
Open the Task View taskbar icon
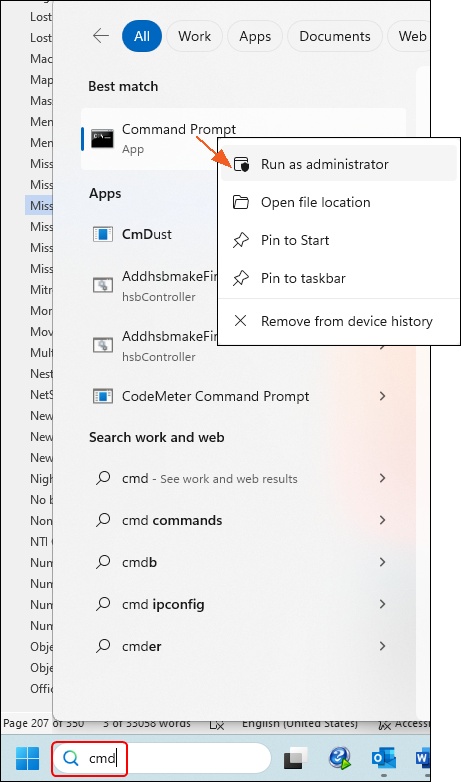(295, 759)
